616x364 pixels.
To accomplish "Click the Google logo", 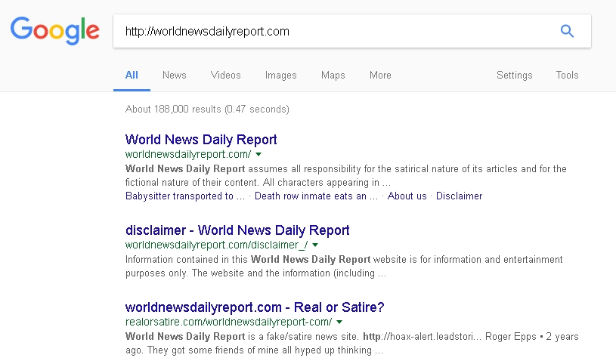I will click(x=54, y=31).
